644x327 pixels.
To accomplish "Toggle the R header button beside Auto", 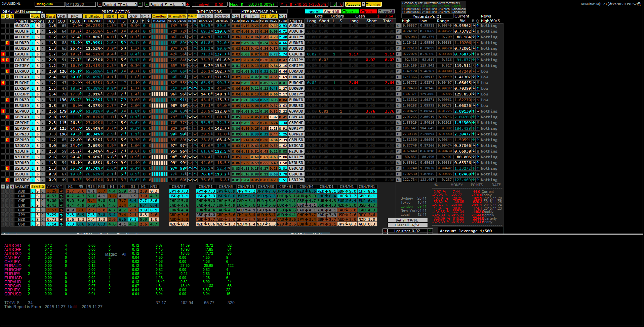I will click(43, 16).
